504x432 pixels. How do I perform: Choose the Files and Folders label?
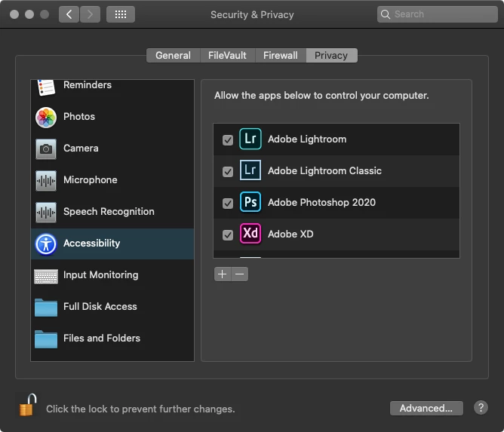point(102,339)
